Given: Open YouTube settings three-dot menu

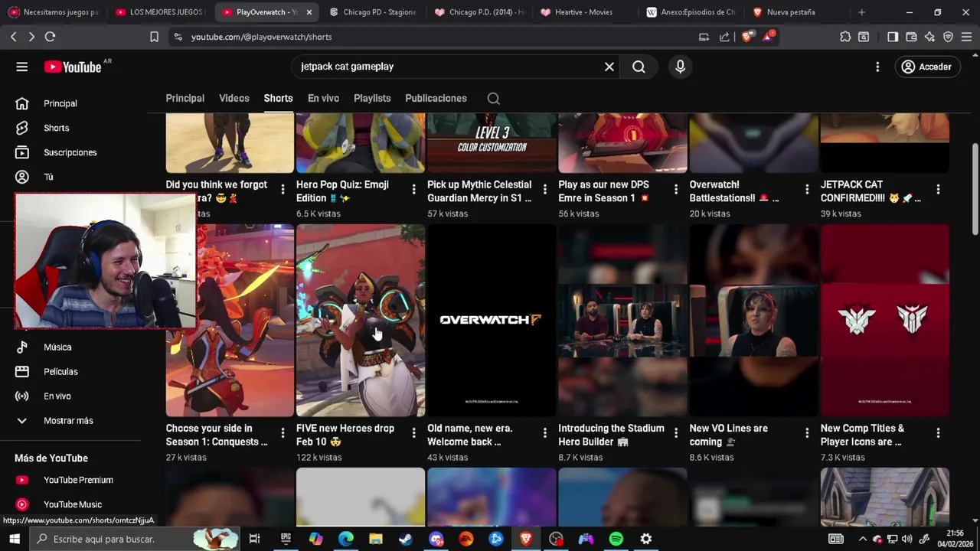Looking at the screenshot, I should click(877, 67).
